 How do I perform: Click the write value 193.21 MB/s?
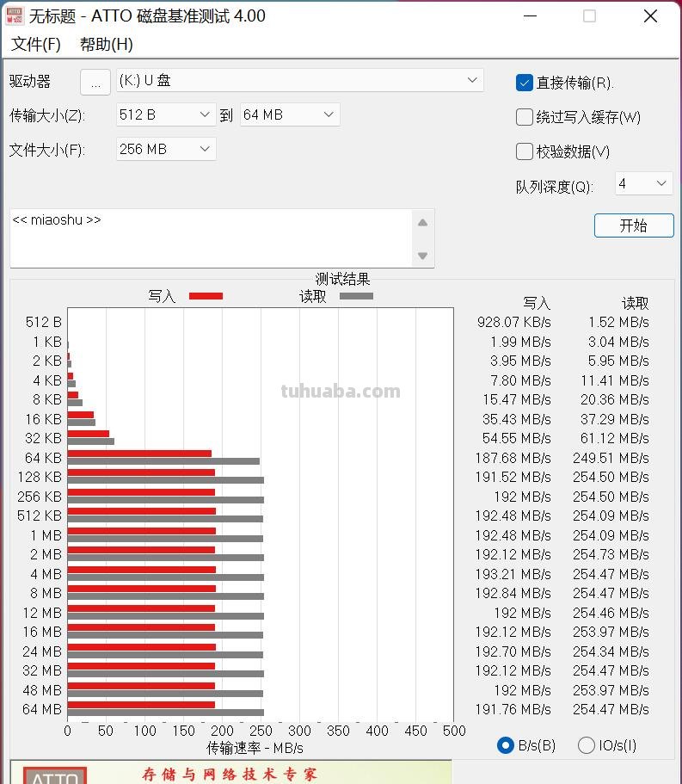point(513,574)
